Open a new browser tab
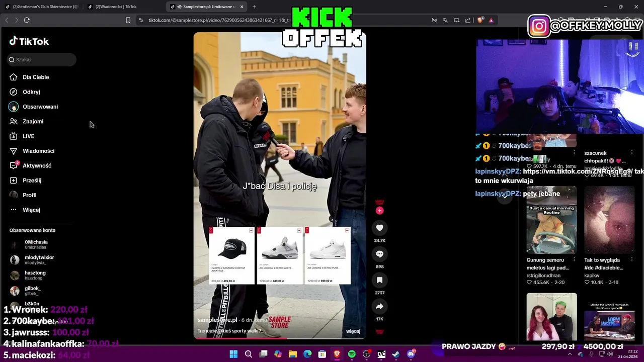Image resolution: width=644 pixels, height=362 pixels. pos(254,7)
